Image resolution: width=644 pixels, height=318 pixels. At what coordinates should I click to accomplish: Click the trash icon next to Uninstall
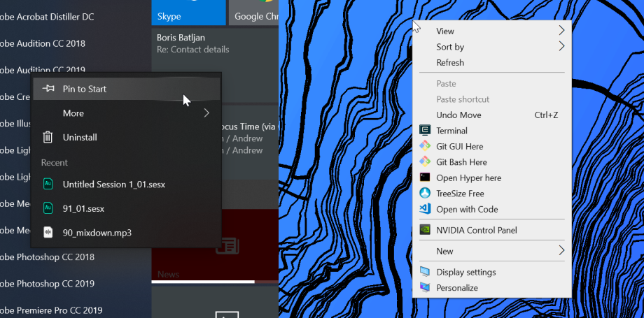tap(48, 137)
